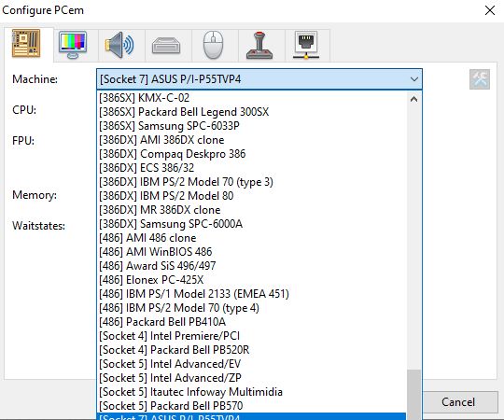Click the Cancel button

(458, 402)
